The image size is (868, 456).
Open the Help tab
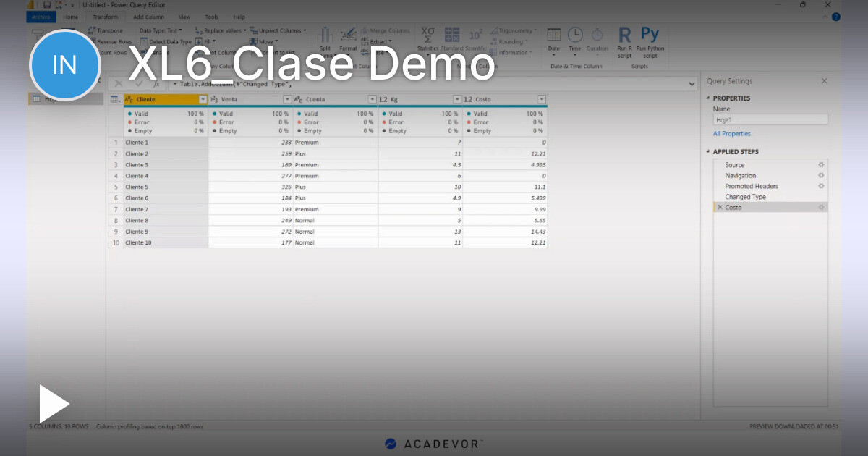click(x=239, y=17)
